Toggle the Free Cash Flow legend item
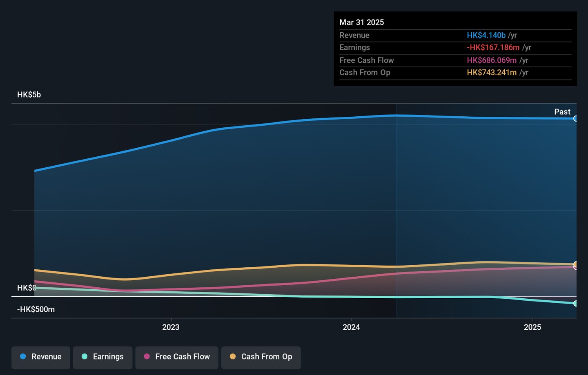Viewport: 588px width, 375px height. tap(177, 357)
